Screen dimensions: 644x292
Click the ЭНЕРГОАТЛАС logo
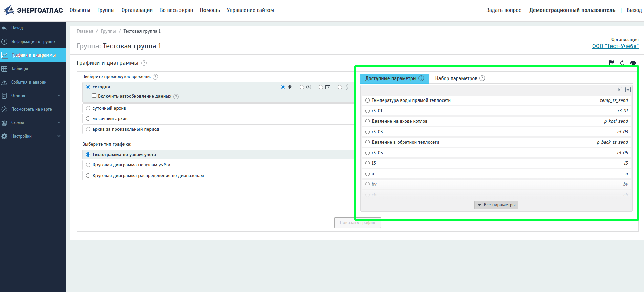click(x=33, y=10)
